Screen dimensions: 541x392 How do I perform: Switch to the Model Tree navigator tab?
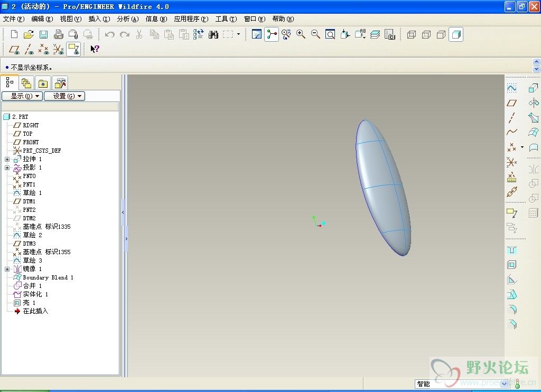pos(10,83)
